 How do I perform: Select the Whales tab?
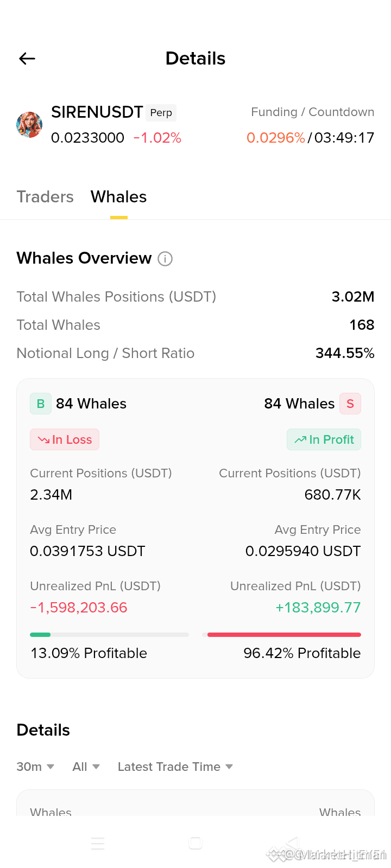119,196
